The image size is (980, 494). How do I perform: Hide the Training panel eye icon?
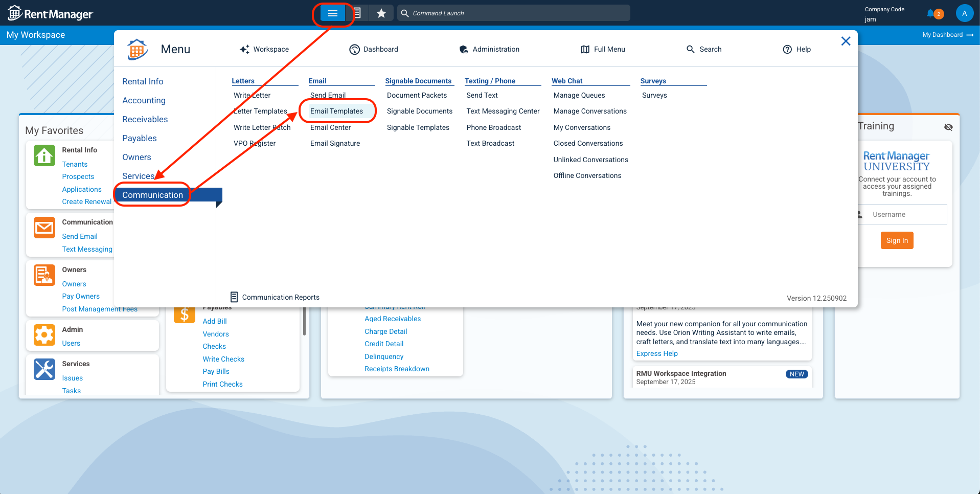coord(948,127)
